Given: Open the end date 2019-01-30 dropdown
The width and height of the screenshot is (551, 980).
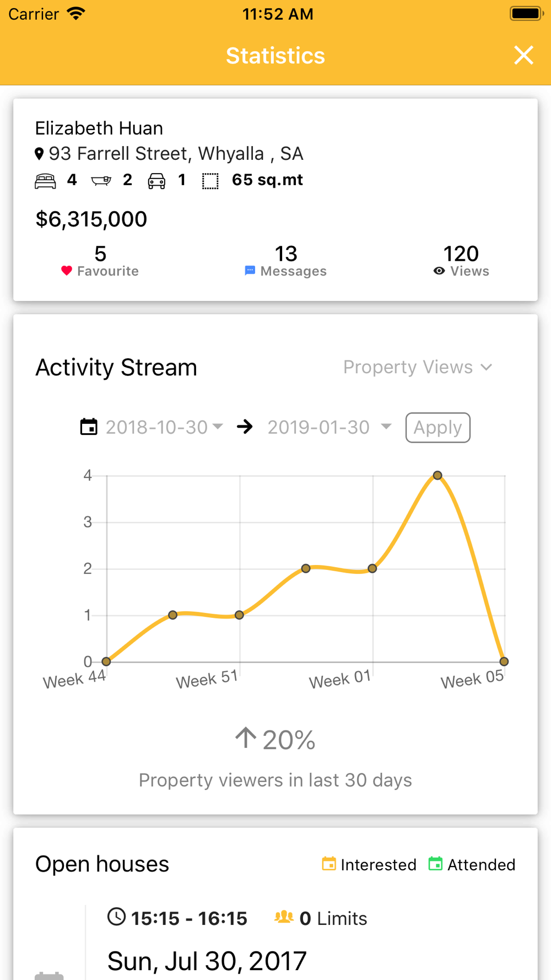Looking at the screenshot, I should point(329,427).
